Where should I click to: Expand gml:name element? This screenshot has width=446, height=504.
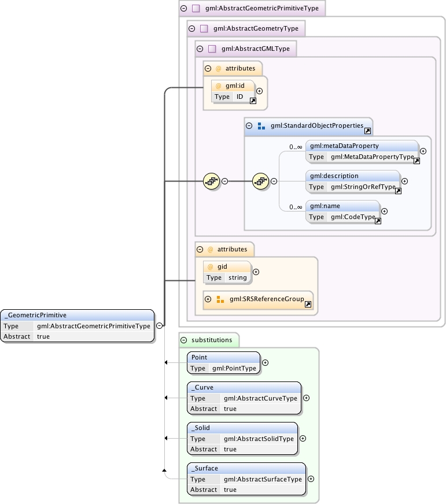[384, 211]
